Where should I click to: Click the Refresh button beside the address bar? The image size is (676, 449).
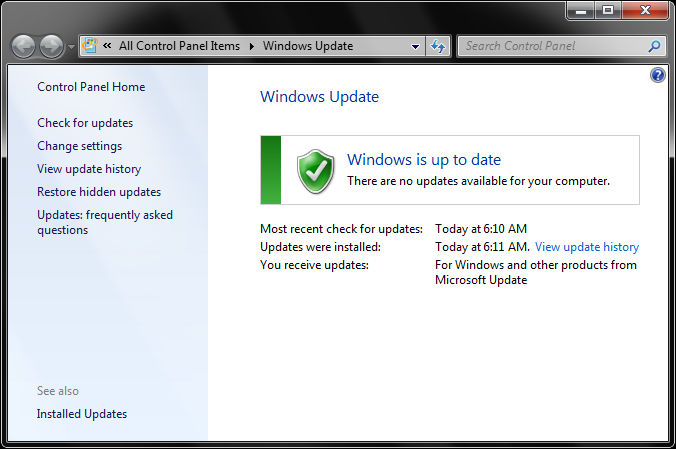coord(437,46)
